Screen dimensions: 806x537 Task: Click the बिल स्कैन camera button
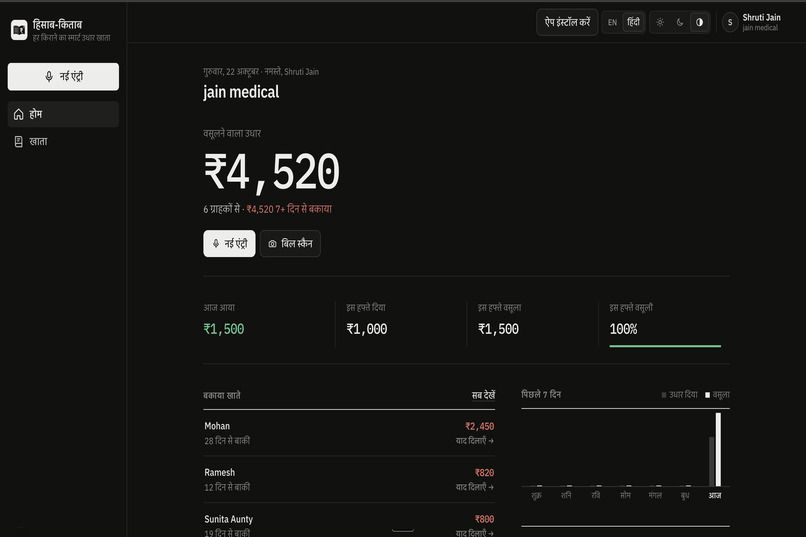tap(290, 244)
